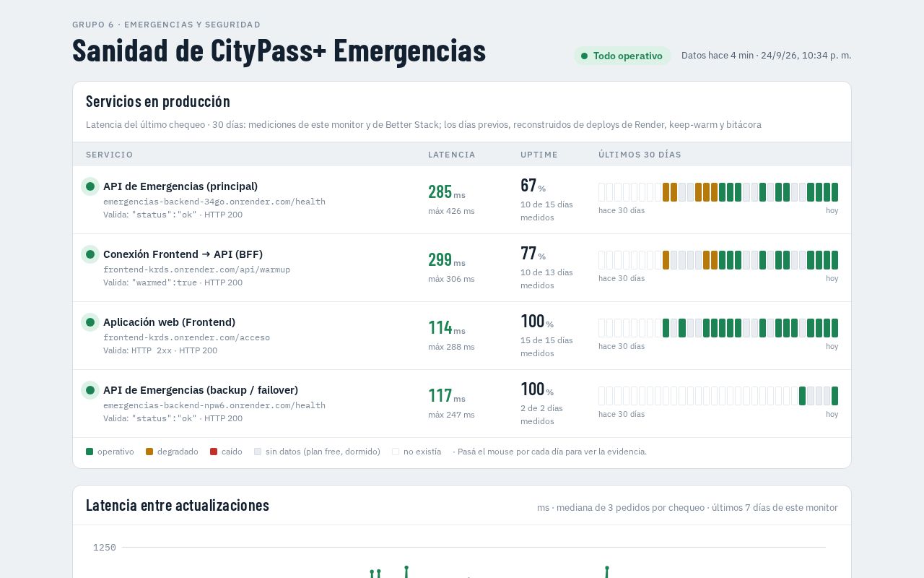Click the status dot for API de Emergencias (principal)
Image resolution: width=924 pixels, height=578 pixels.
[x=90, y=186]
